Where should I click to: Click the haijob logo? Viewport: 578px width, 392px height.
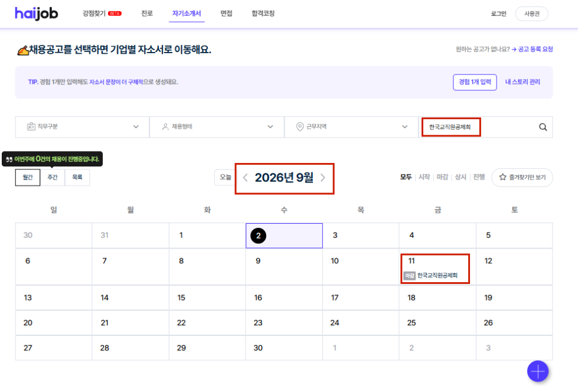click(x=37, y=14)
